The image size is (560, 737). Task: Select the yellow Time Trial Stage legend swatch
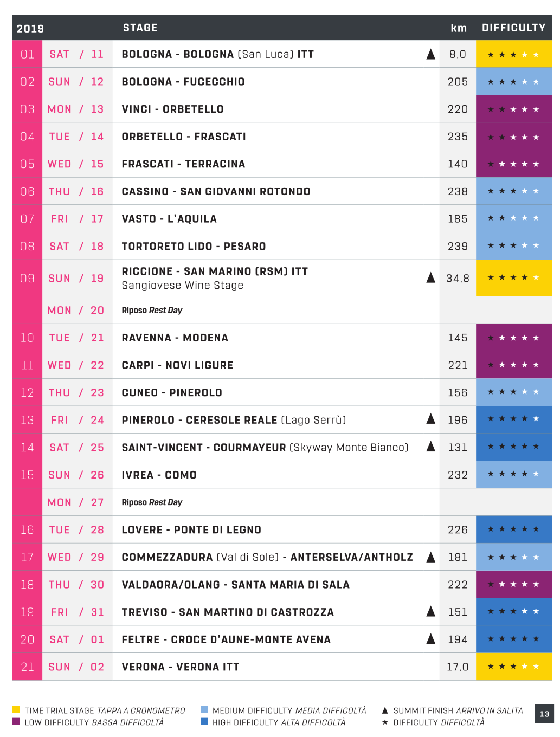click(16, 710)
